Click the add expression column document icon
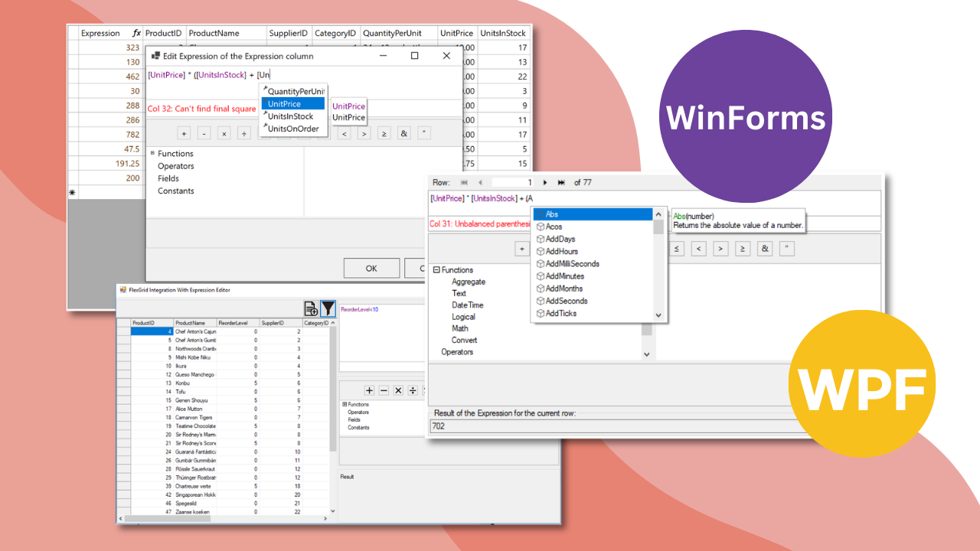This screenshot has width=980, height=551. [311, 308]
